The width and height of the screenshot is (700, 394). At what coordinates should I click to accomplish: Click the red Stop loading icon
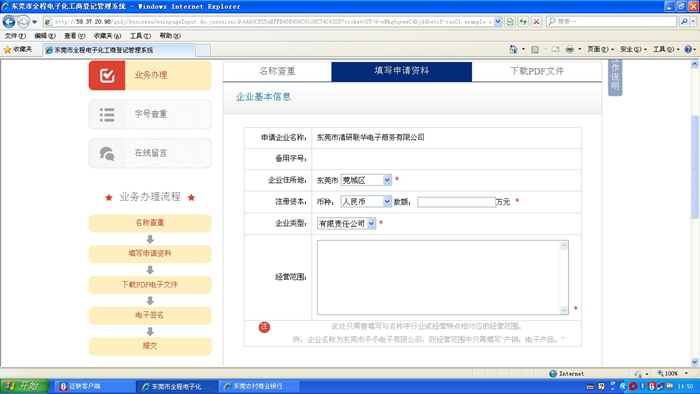click(537, 21)
